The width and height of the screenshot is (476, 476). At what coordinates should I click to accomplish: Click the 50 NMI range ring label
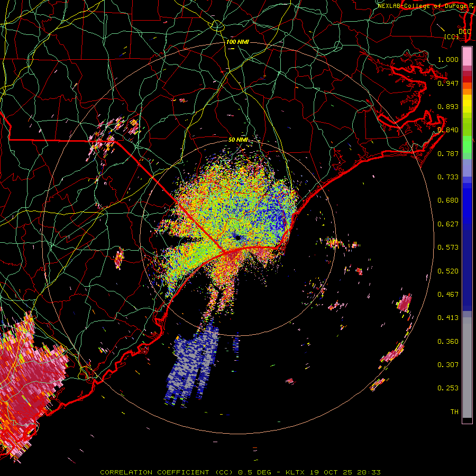coord(238,140)
